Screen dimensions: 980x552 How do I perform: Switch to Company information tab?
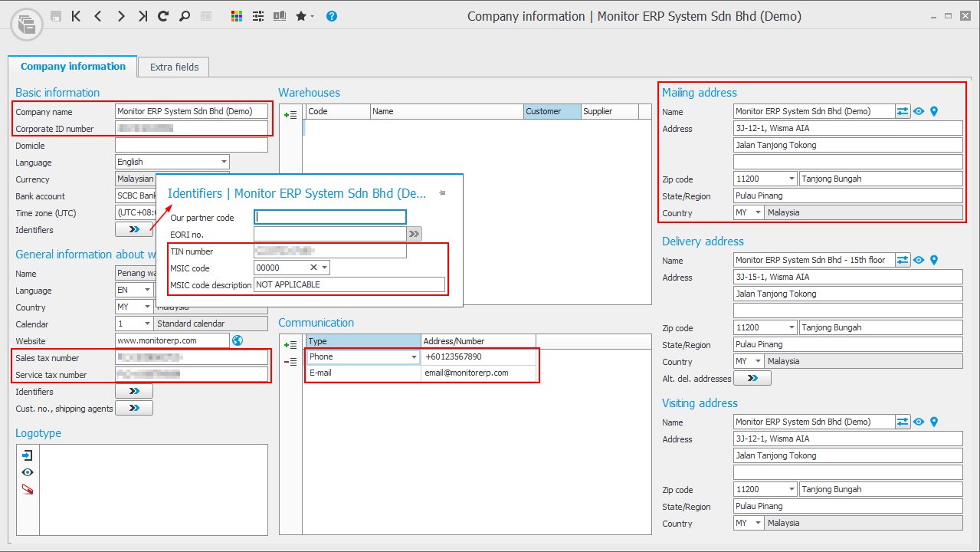[73, 67]
